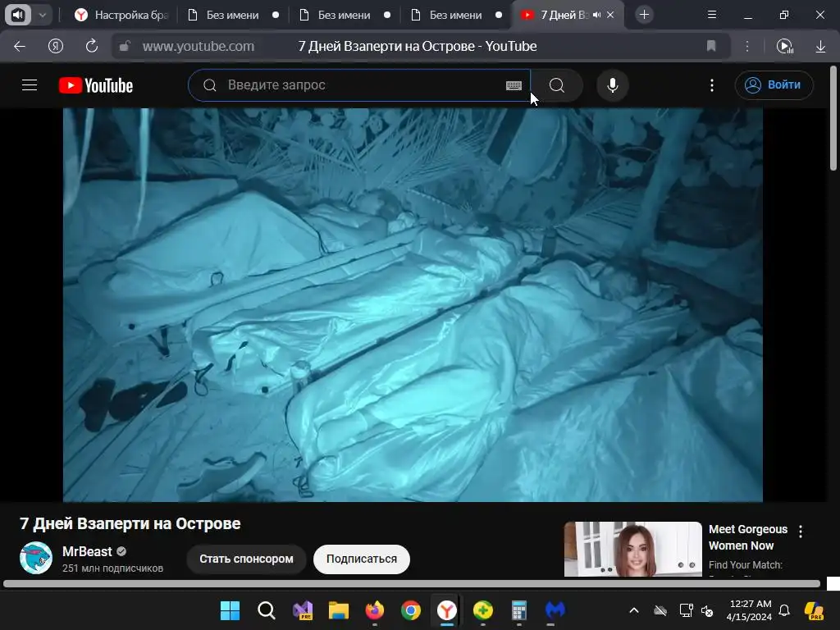Viewport: 840px width, 630px height.
Task: Focus the Введите запрос search field
Action: (x=359, y=85)
